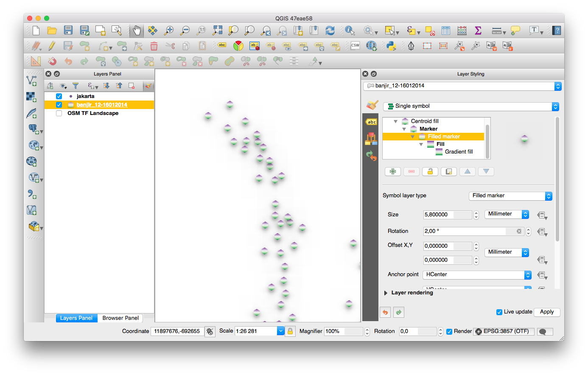Select the Pan Map hand tool
Viewport: 588px width, 375px height.
pos(137,30)
